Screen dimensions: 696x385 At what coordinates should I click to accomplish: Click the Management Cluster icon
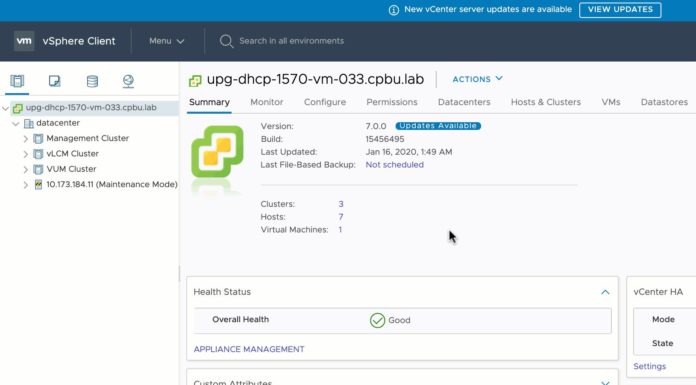pyautogui.click(x=39, y=139)
